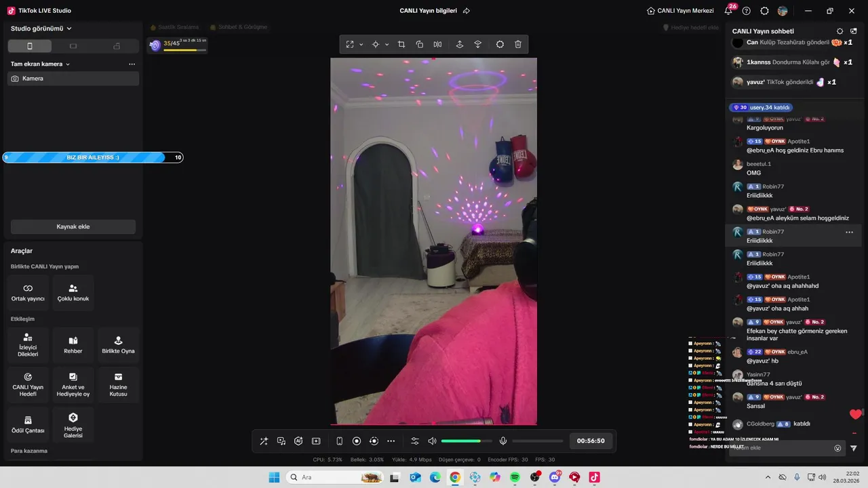
Task: Click the 00:56:50 live timer button
Action: (591, 441)
